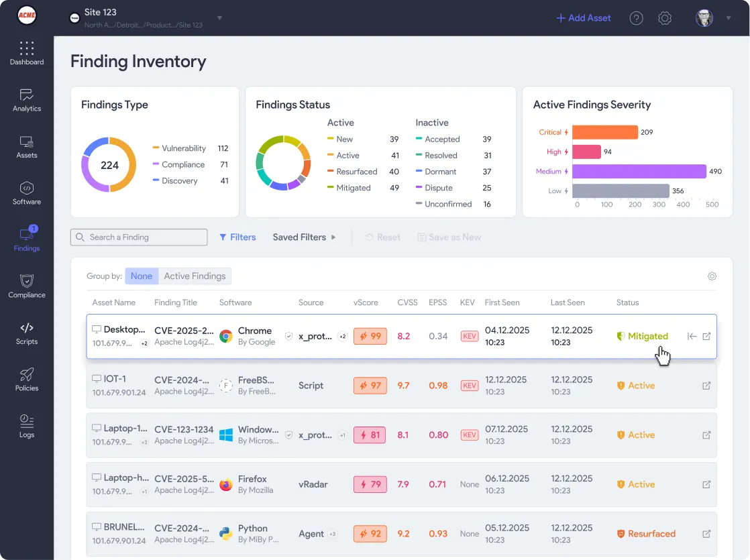Image resolution: width=750 pixels, height=560 pixels.
Task: Expand the user account dropdown arrow
Action: (729, 18)
